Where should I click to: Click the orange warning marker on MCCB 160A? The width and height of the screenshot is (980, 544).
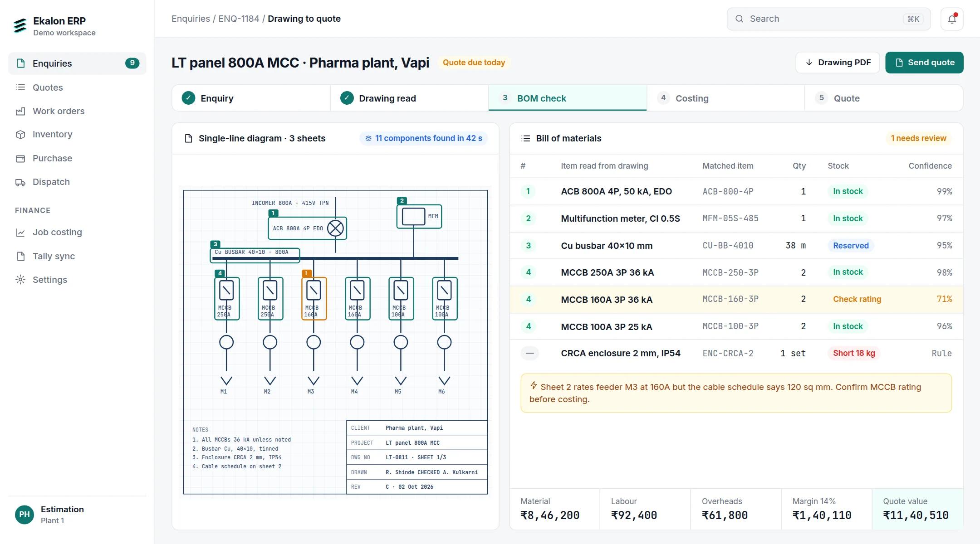click(307, 273)
